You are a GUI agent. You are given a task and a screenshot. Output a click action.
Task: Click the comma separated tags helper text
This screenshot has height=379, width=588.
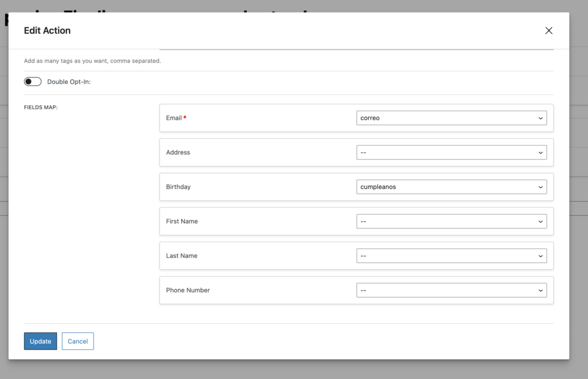click(x=92, y=61)
